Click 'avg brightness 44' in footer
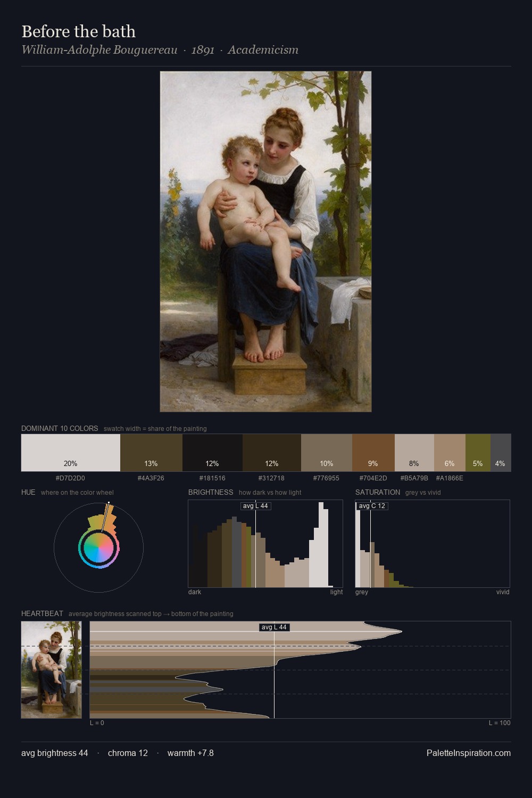 [x=55, y=753]
